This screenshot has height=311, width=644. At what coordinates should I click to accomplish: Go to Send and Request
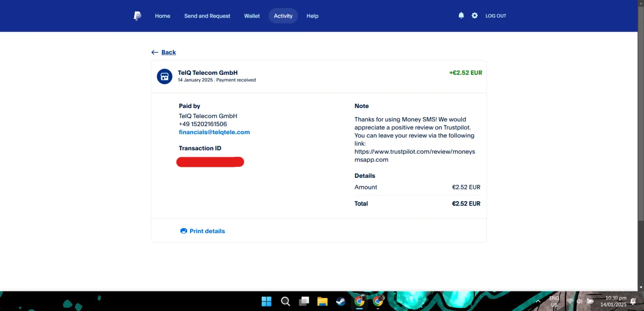point(207,16)
